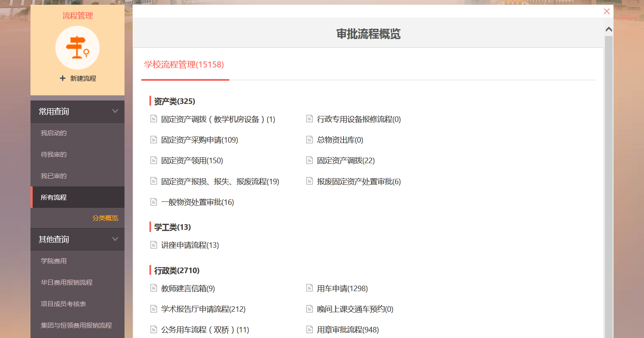Click document icon next to 教师建言信箱
This screenshot has width=644, height=338.
tap(154, 288)
